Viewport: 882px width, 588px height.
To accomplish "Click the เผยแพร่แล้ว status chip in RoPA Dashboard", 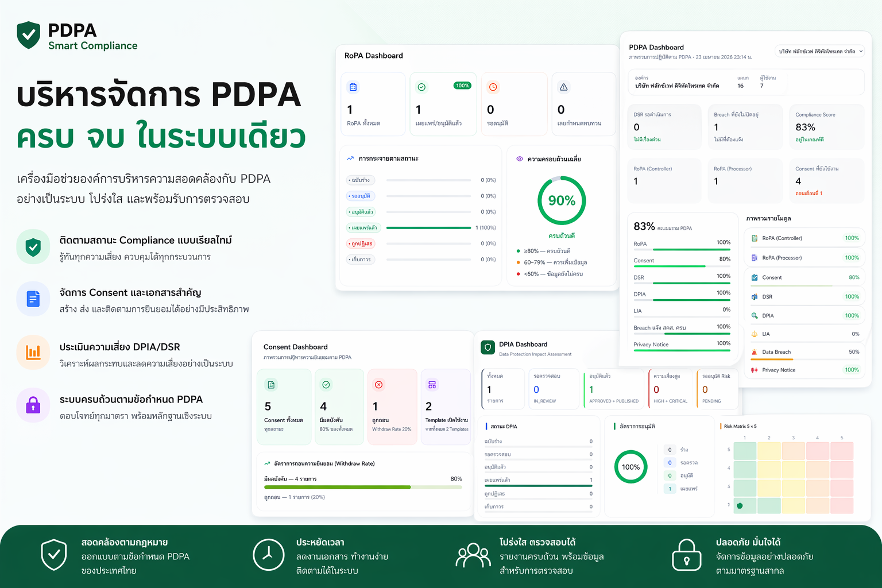I will 363,228.
